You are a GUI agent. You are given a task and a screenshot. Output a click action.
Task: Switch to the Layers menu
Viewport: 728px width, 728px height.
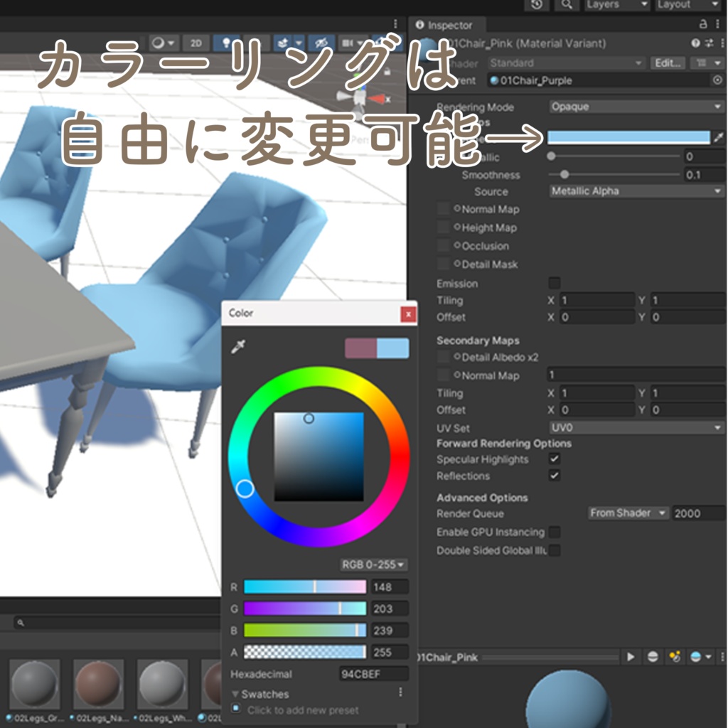(x=615, y=5)
